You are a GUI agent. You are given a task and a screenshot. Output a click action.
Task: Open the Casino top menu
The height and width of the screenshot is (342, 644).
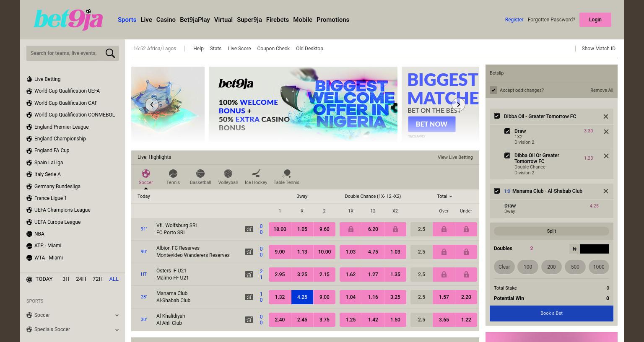(166, 20)
